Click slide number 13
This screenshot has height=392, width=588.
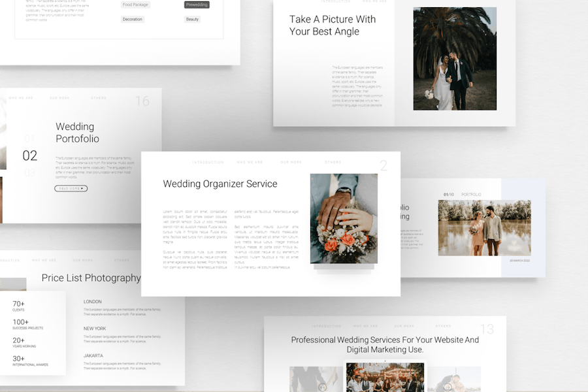pyautogui.click(x=487, y=329)
